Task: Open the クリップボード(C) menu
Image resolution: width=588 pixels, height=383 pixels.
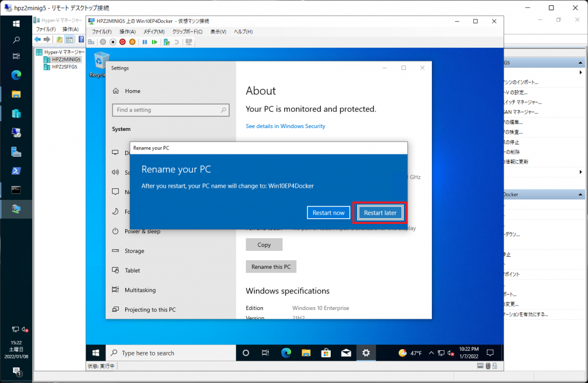Action: [187, 32]
